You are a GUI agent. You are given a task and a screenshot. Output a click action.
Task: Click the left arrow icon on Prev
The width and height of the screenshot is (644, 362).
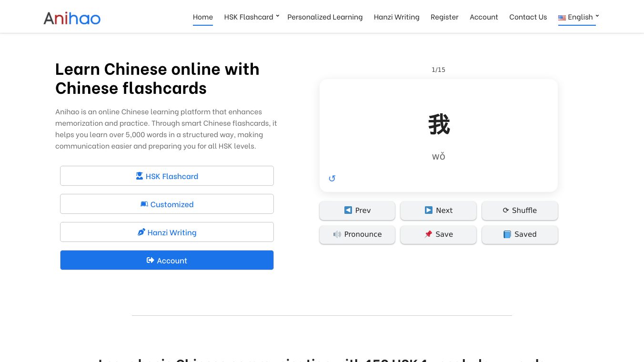click(348, 210)
